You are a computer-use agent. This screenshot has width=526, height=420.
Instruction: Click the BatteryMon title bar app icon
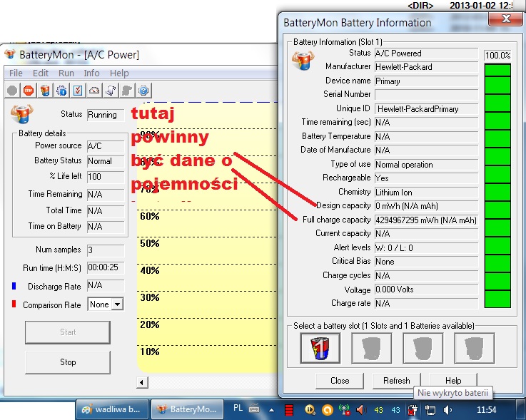[x=10, y=55]
